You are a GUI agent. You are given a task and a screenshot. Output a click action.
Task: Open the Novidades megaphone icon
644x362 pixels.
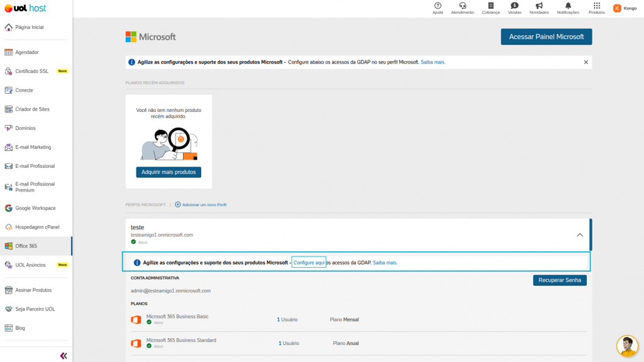(539, 6)
